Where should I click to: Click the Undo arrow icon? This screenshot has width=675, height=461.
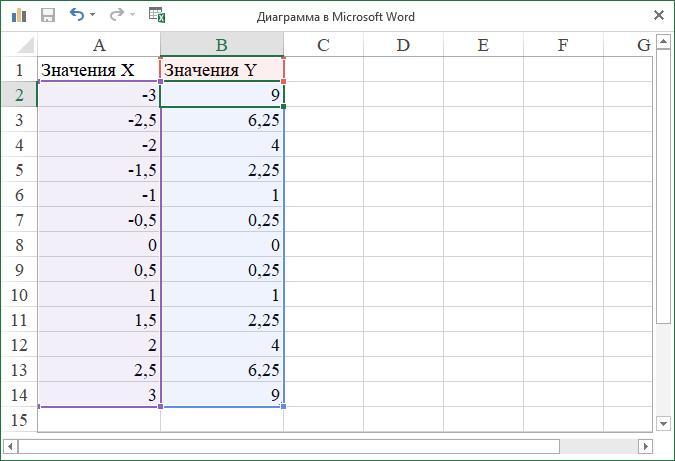point(77,15)
